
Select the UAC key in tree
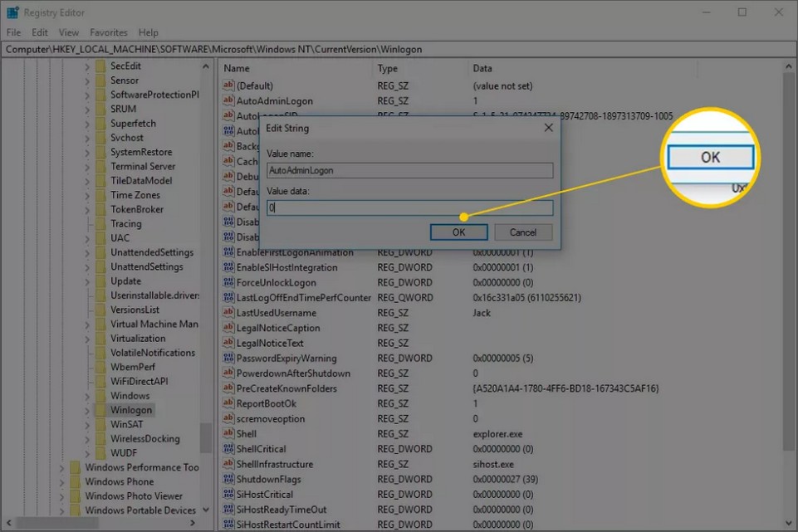point(120,238)
